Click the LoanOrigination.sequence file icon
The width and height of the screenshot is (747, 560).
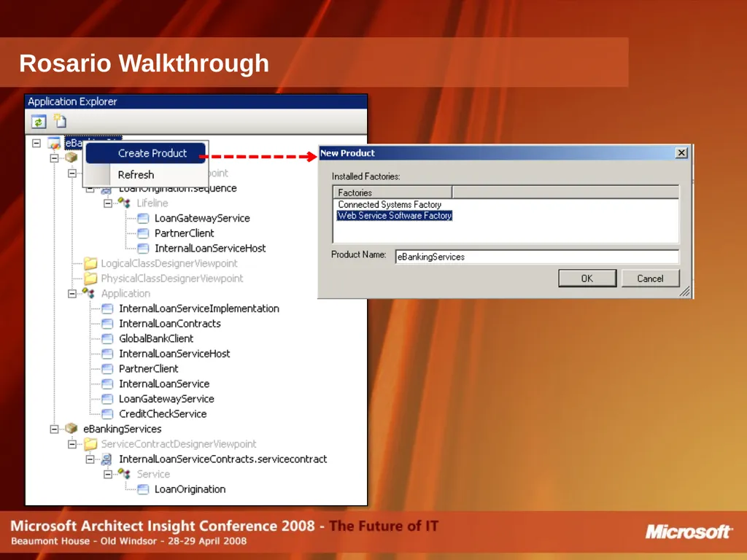click(x=107, y=190)
